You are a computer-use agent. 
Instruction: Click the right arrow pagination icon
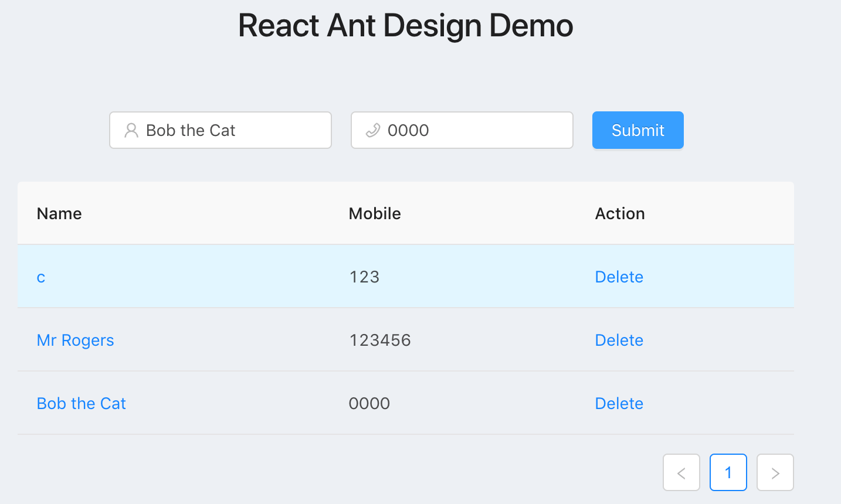coord(775,472)
